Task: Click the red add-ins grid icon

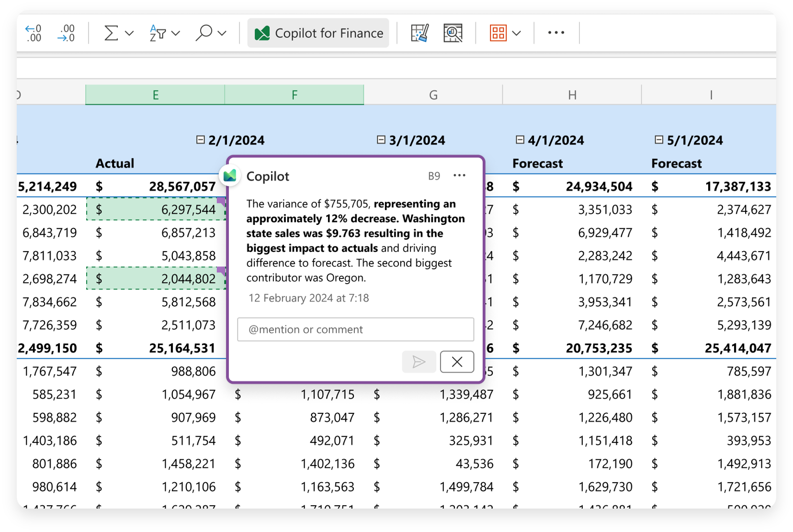Action: pos(498,33)
